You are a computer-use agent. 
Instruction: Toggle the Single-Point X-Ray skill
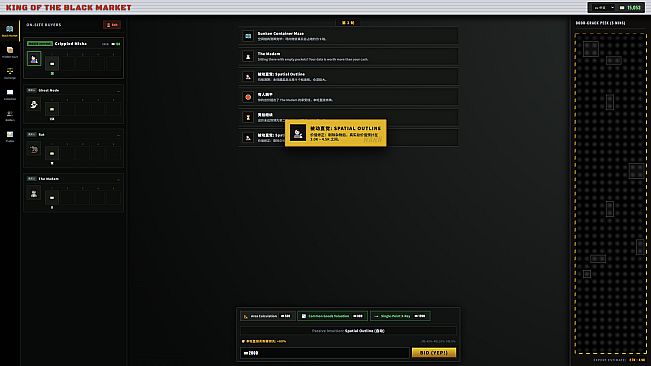400,316
